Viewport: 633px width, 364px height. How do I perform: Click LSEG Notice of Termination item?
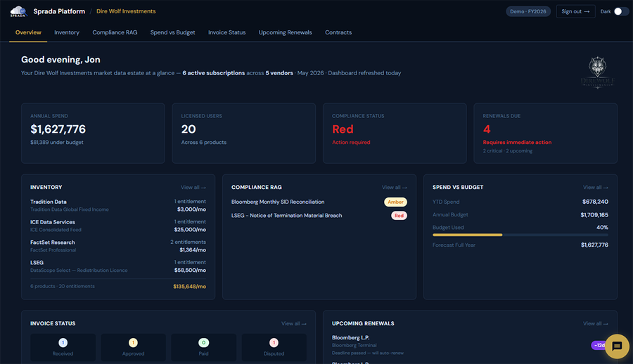(287, 216)
